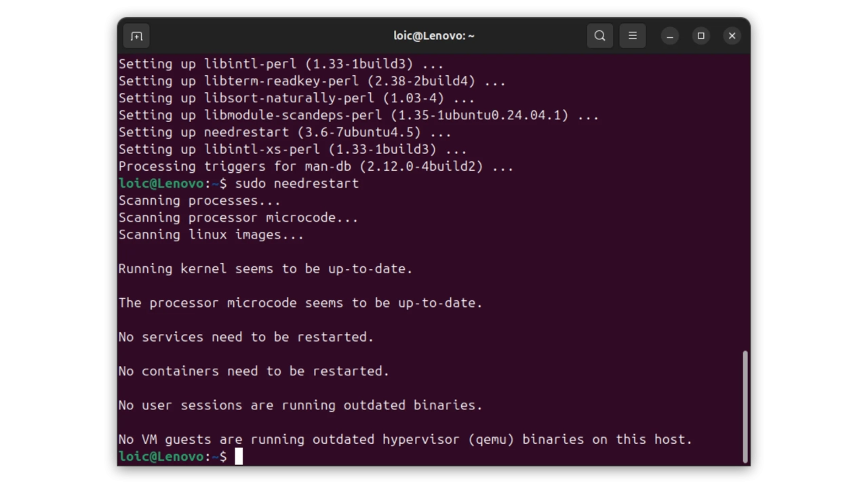
Task: Click 'Setting up libintl-xs-perl' line
Action: click(292, 149)
